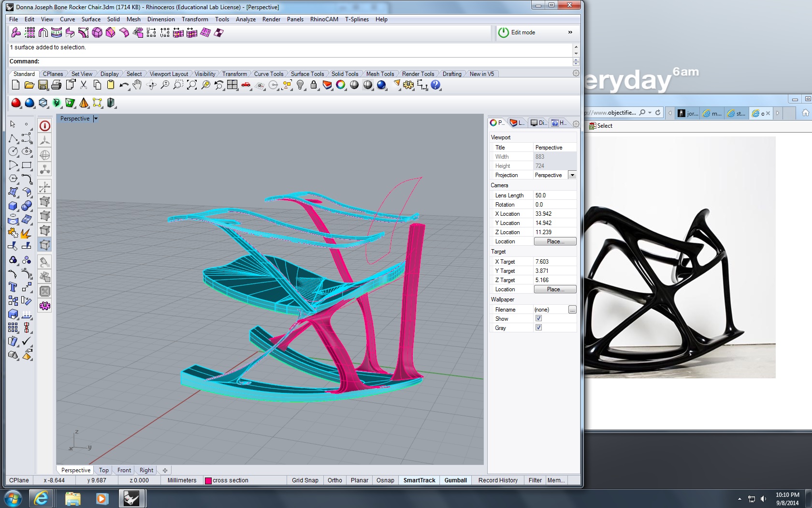Open the Surface menu
The height and width of the screenshot is (508, 812).
coord(91,19)
